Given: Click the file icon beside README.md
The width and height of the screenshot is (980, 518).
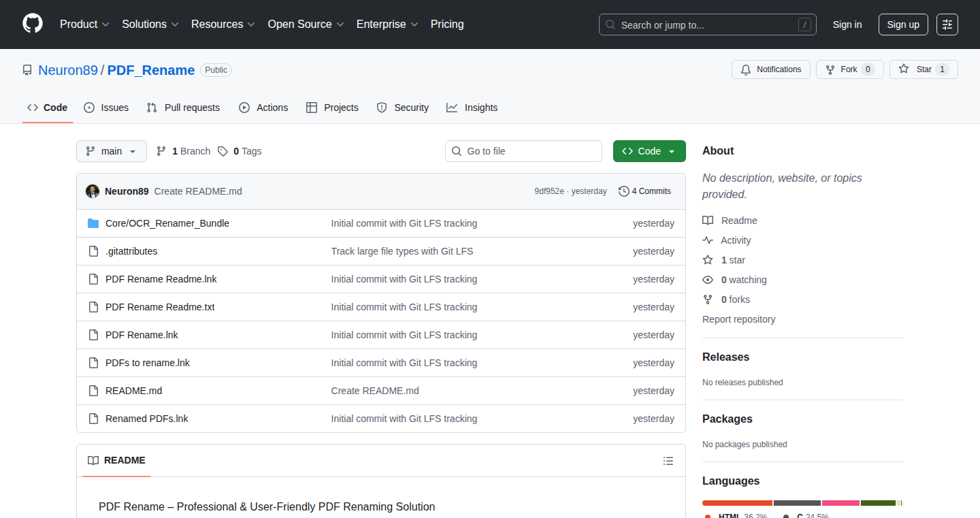Looking at the screenshot, I should click(93, 391).
